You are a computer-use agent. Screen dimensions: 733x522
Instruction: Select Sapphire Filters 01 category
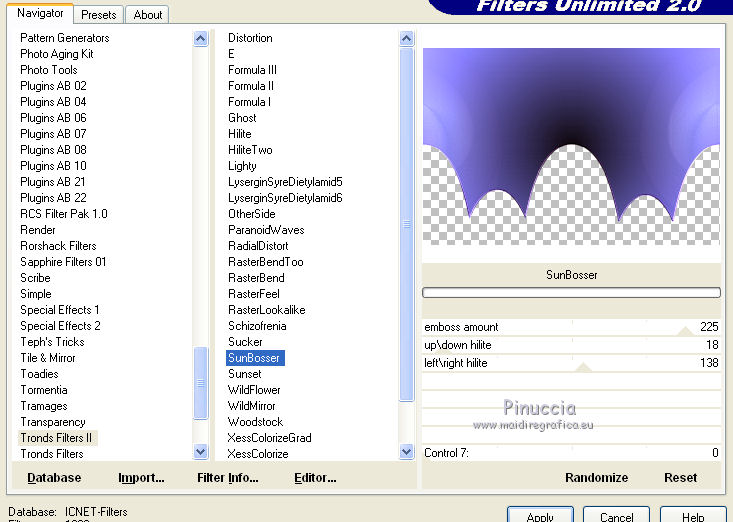click(63, 262)
